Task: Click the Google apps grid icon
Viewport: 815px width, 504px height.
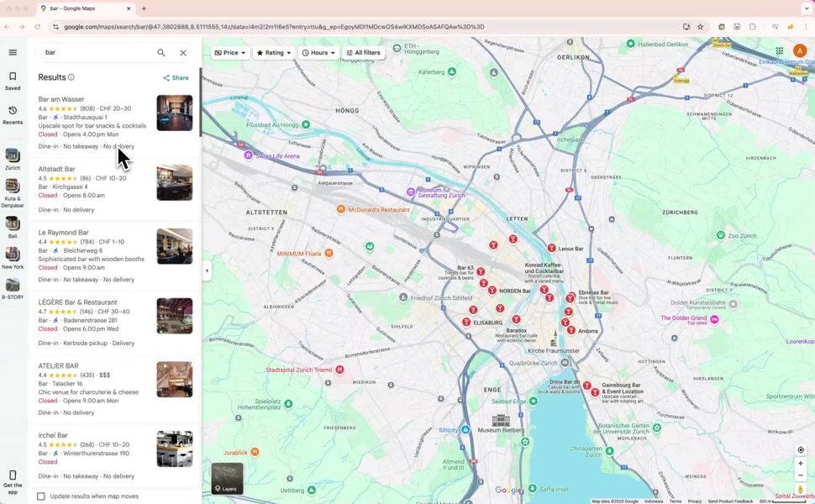Action: point(779,51)
